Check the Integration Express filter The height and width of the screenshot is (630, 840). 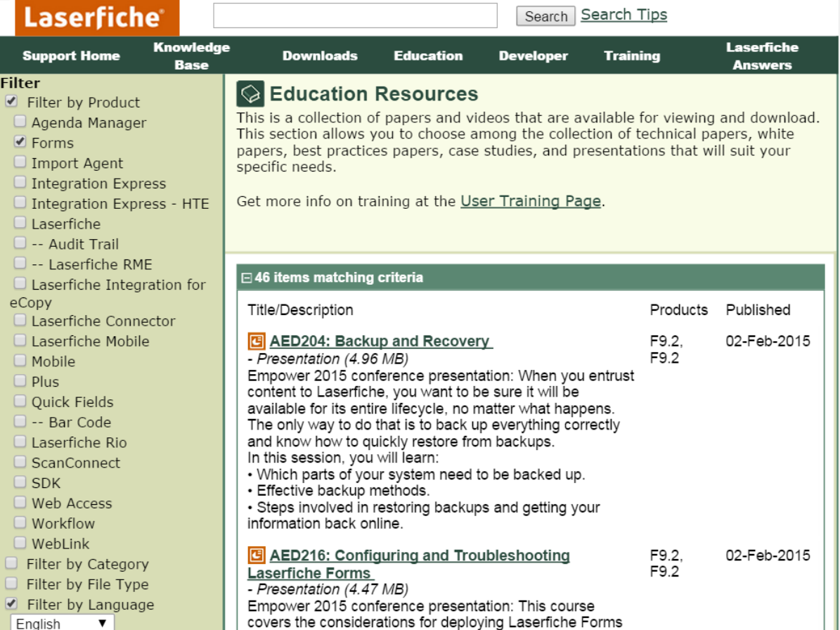(20, 182)
